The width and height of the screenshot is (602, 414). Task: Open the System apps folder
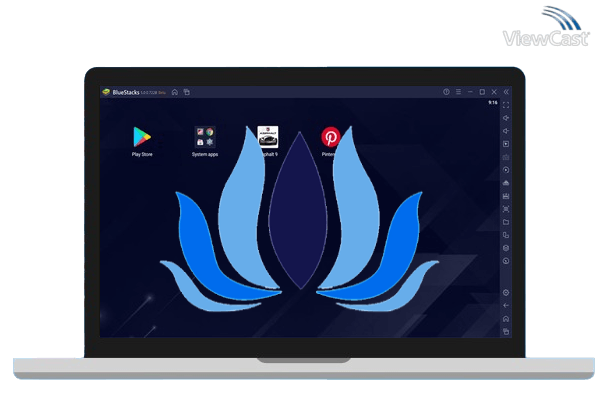[x=205, y=141]
